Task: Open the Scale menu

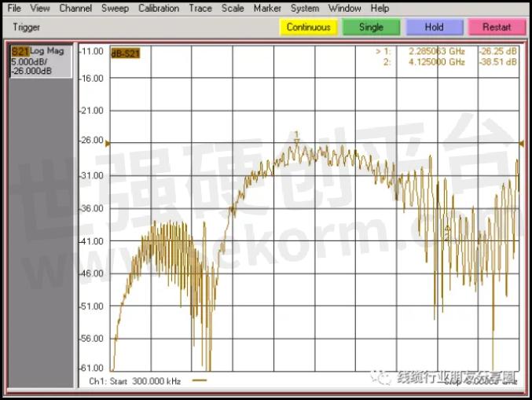Action: click(x=233, y=9)
